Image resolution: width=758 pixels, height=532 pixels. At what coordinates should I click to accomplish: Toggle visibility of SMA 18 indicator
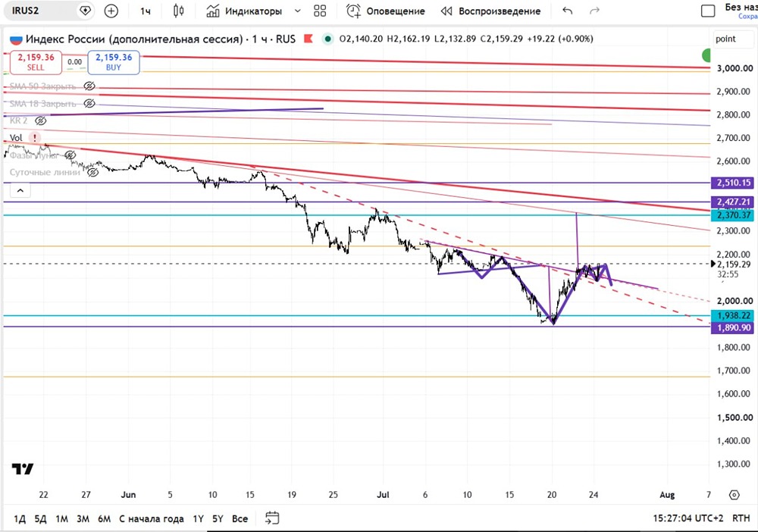(89, 103)
